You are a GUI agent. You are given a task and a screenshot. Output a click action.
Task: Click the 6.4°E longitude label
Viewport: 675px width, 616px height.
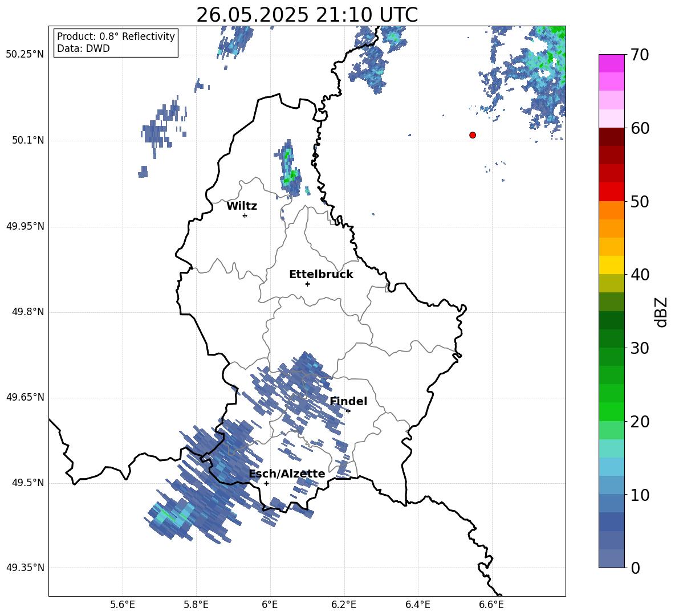click(x=417, y=605)
